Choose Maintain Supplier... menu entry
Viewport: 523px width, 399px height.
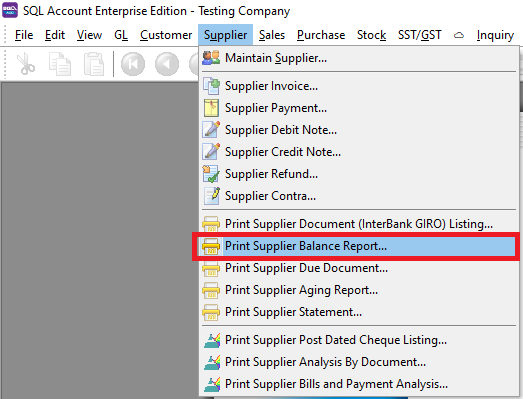click(359, 58)
